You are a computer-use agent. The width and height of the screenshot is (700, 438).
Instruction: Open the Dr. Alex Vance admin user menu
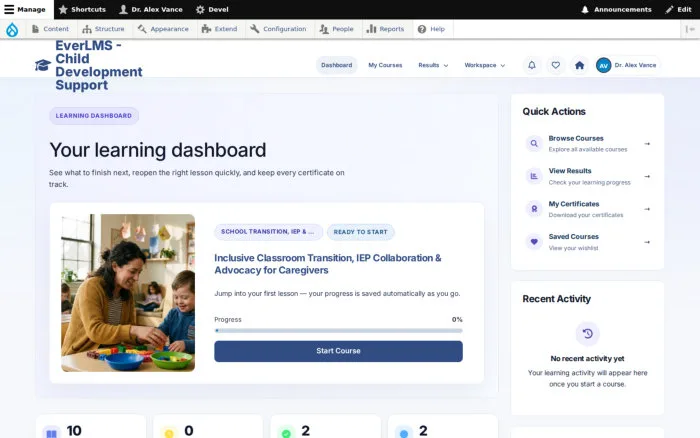coord(151,9)
